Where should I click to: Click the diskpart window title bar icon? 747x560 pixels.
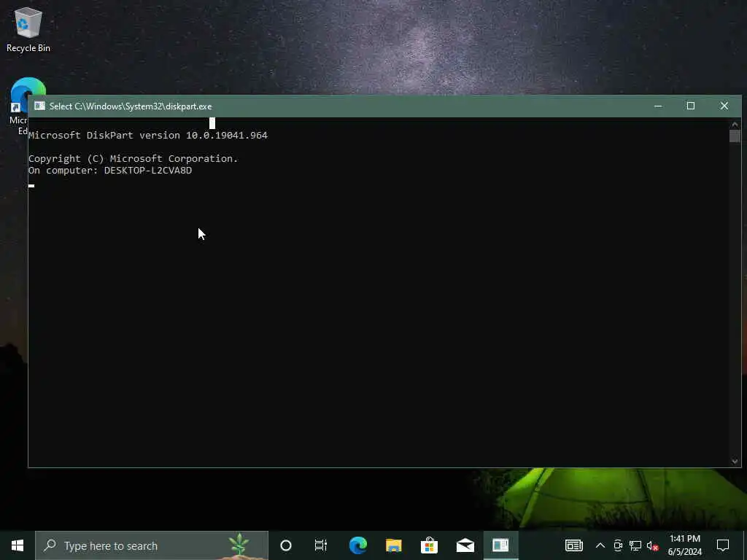point(39,106)
